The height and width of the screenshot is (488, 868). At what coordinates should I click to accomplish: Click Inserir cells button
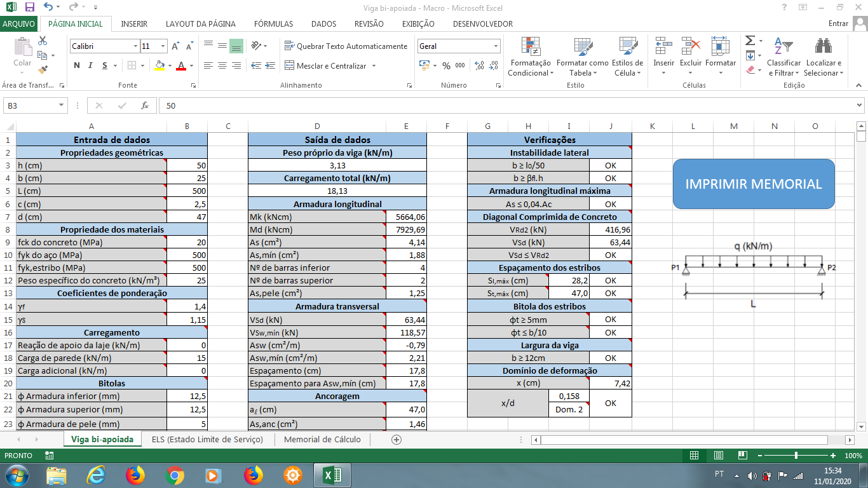[x=663, y=57]
